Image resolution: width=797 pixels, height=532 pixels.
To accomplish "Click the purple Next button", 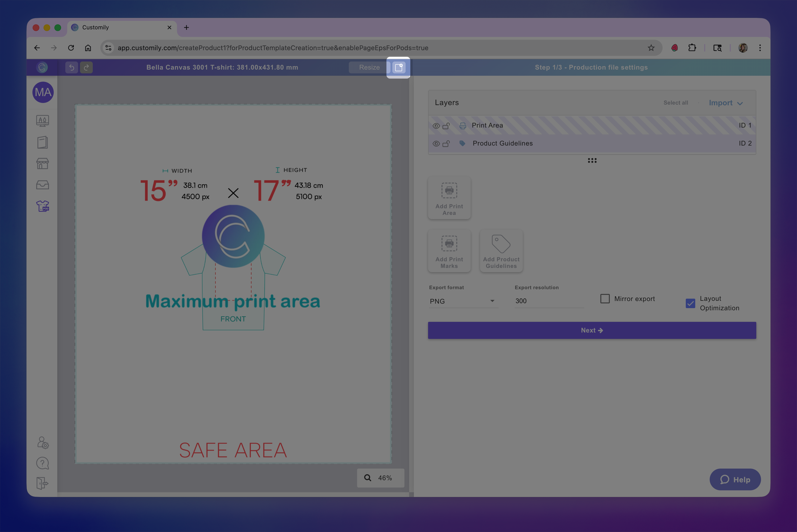I will [x=592, y=330].
